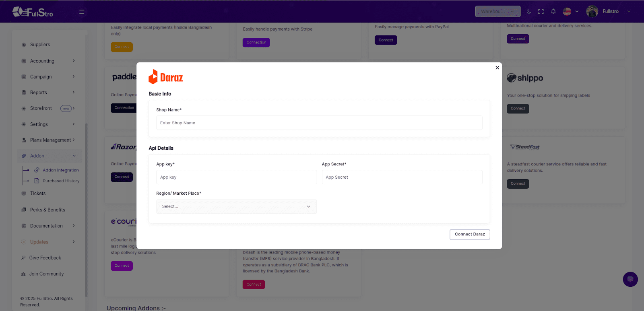The width and height of the screenshot is (644, 311).
Task: Click the Updates sidebar icon
Action: point(24,242)
